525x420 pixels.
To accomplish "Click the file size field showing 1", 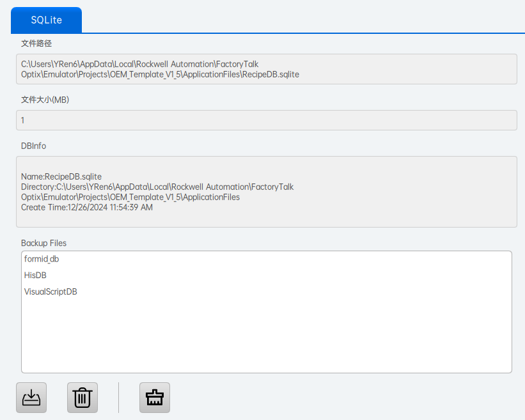I will click(x=266, y=120).
